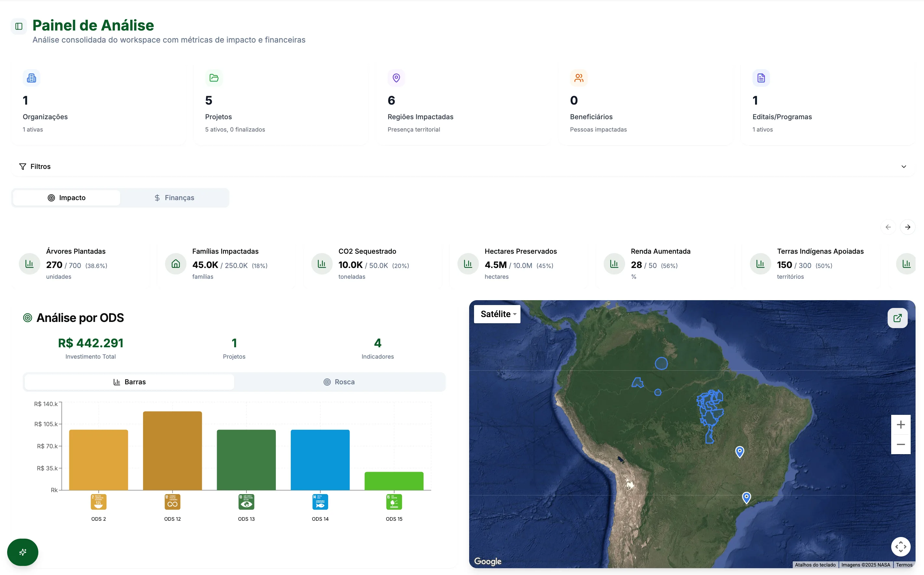Expand the Filtros panel chevron

[904, 167]
